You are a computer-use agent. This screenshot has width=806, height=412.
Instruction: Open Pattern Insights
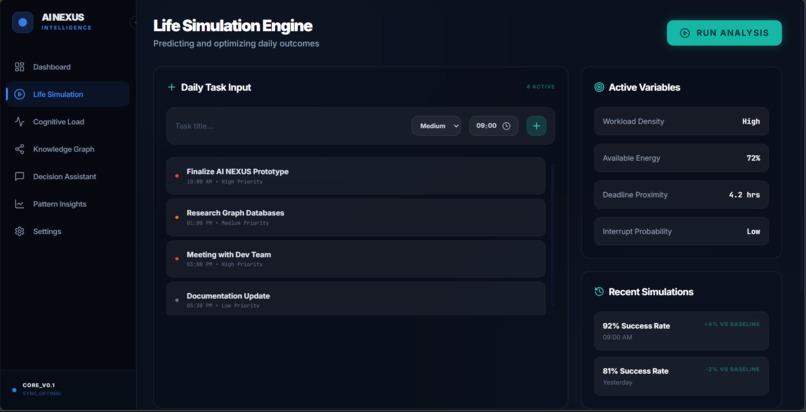pyautogui.click(x=68, y=204)
